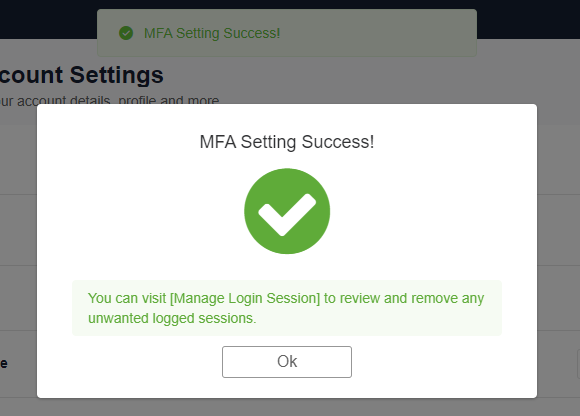Click the words "You can visit" in message
The image size is (580, 416).
click(x=127, y=298)
